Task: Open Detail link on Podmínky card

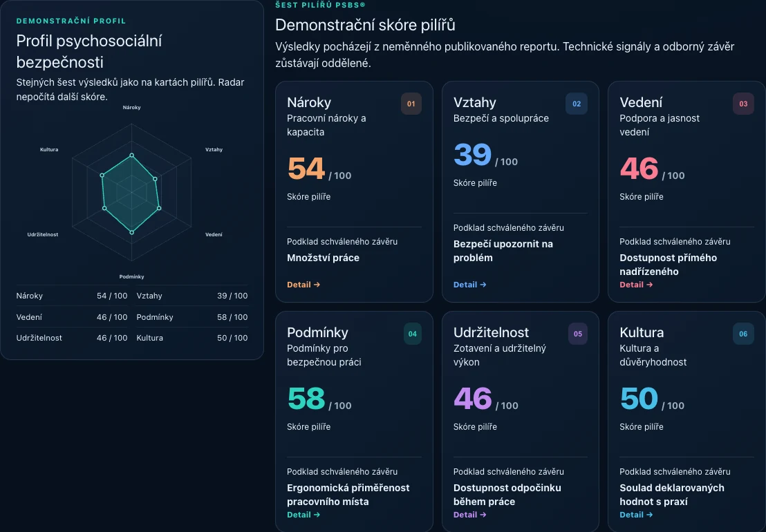Action: click(x=303, y=515)
